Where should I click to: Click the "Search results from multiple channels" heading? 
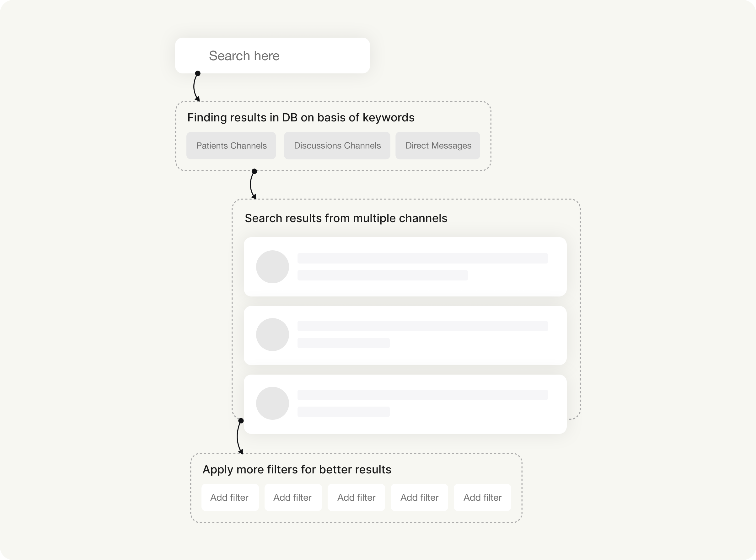coord(346,218)
